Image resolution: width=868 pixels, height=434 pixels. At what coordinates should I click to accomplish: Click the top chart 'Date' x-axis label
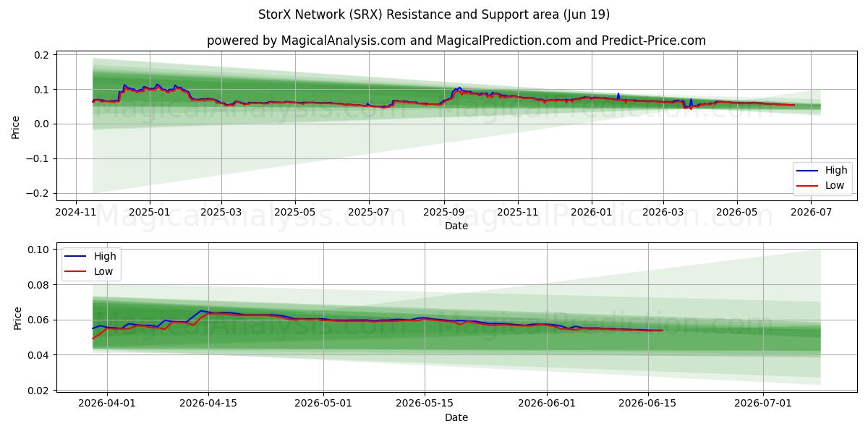[456, 226]
